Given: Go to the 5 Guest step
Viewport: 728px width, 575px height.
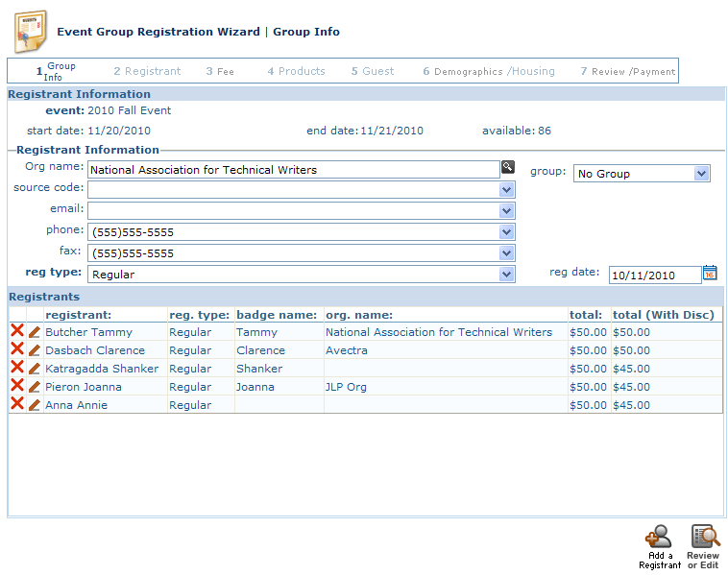Looking at the screenshot, I should [x=373, y=71].
